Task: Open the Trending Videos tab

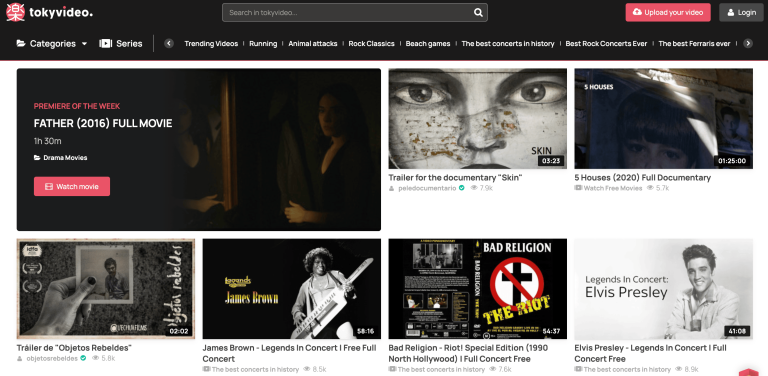Action: point(211,44)
